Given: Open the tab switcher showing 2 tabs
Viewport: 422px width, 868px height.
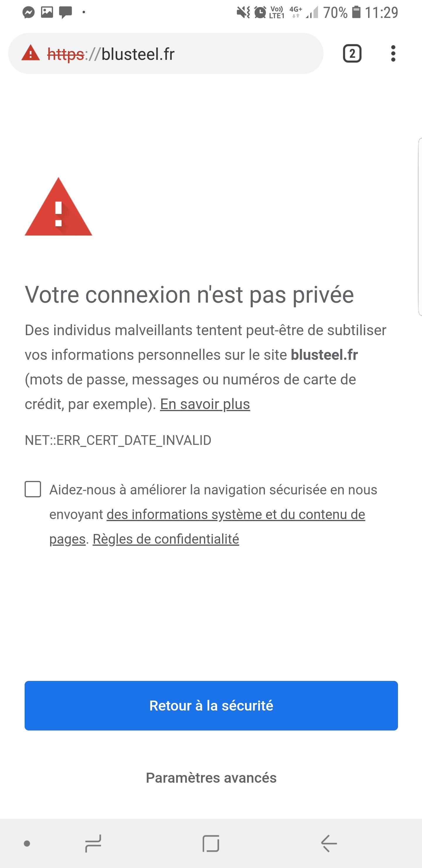Looking at the screenshot, I should (x=352, y=54).
